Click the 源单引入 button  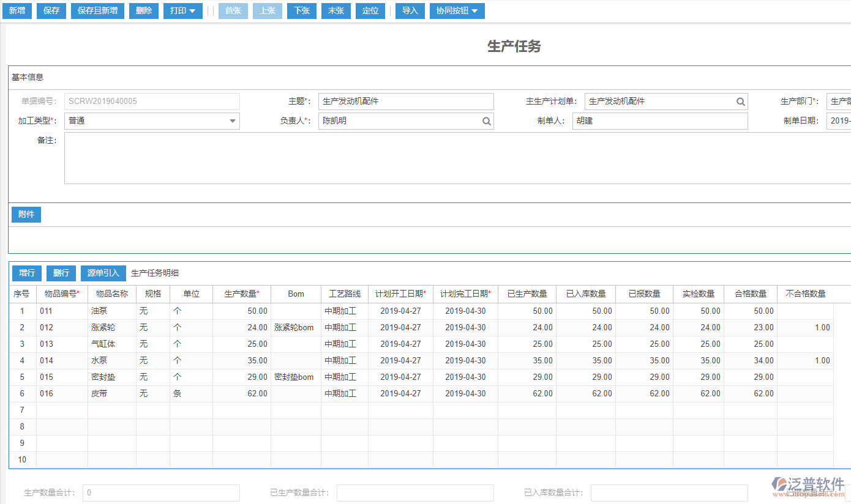[x=103, y=273]
